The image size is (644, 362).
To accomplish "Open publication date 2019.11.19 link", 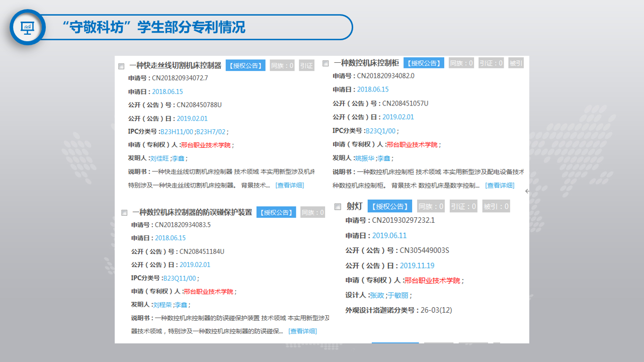I will tap(417, 265).
